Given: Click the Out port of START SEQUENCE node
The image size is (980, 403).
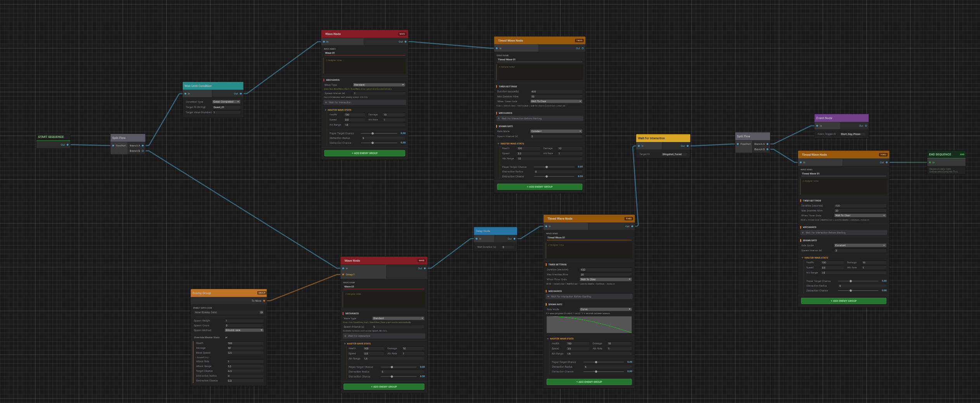Looking at the screenshot, I should 68,145.
